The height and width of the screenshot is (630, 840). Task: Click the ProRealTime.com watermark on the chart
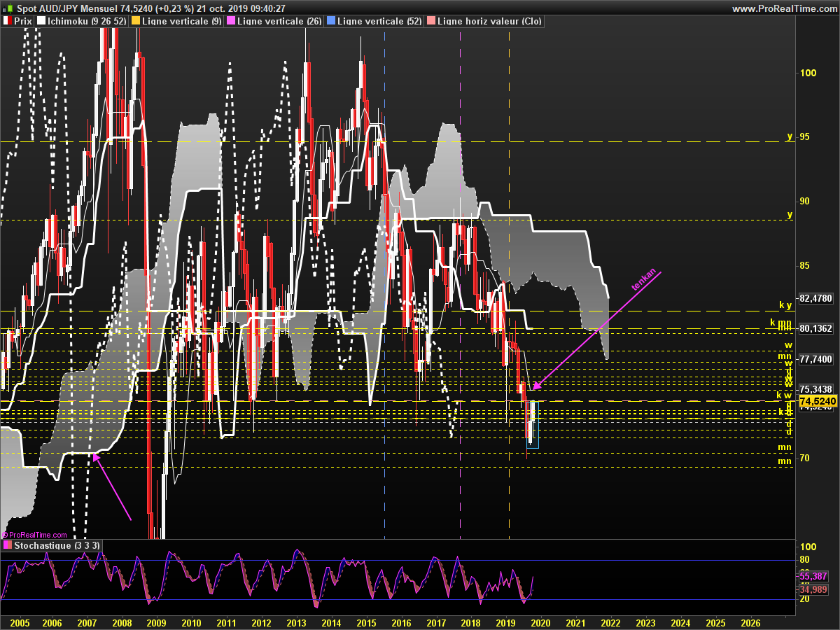click(x=34, y=535)
